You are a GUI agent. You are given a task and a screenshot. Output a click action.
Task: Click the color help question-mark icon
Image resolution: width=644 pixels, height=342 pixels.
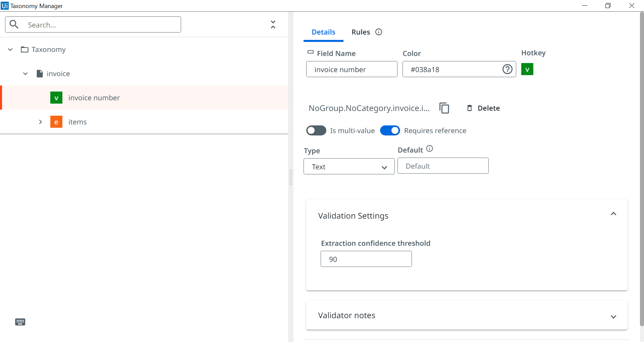[507, 69]
